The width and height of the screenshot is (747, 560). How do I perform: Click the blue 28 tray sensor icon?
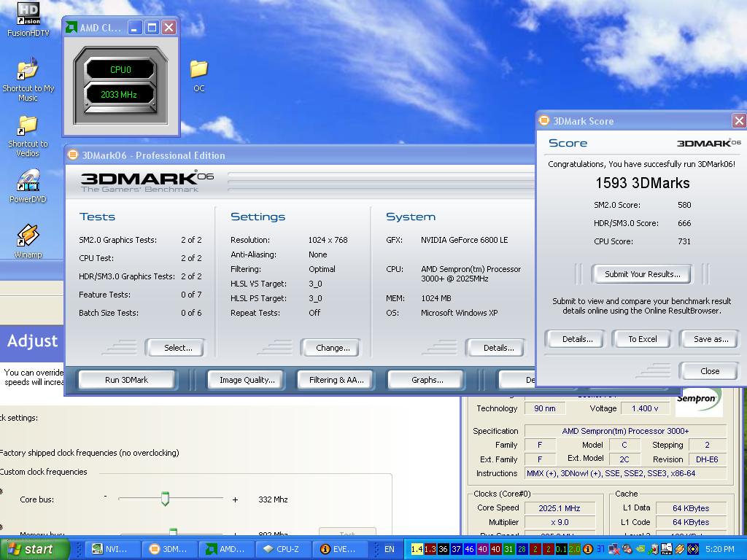(x=522, y=549)
